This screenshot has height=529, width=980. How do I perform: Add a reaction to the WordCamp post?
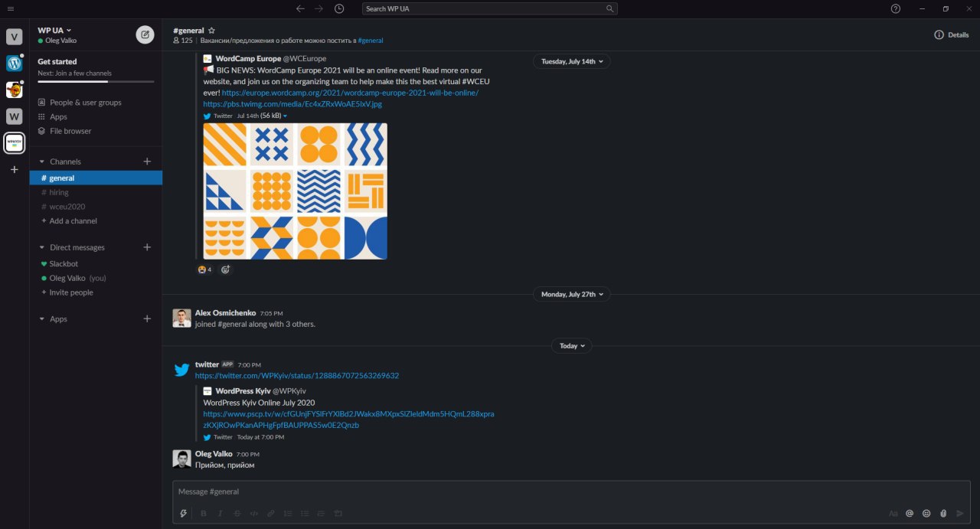225,269
